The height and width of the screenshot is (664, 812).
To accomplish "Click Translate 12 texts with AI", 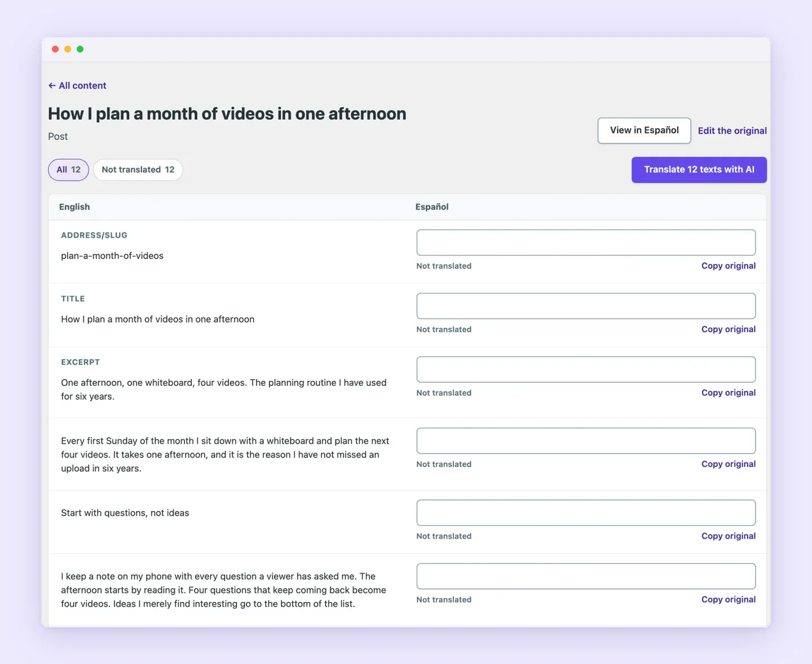I will pyautogui.click(x=699, y=170).
